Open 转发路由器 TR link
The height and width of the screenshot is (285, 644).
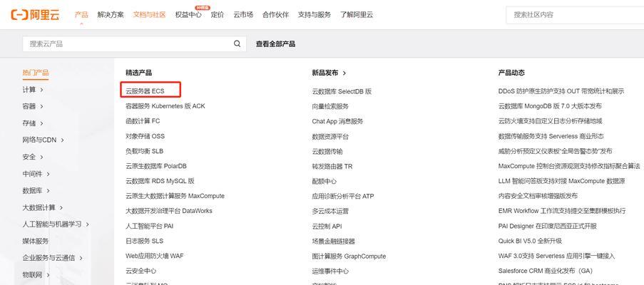pyautogui.click(x=332, y=167)
